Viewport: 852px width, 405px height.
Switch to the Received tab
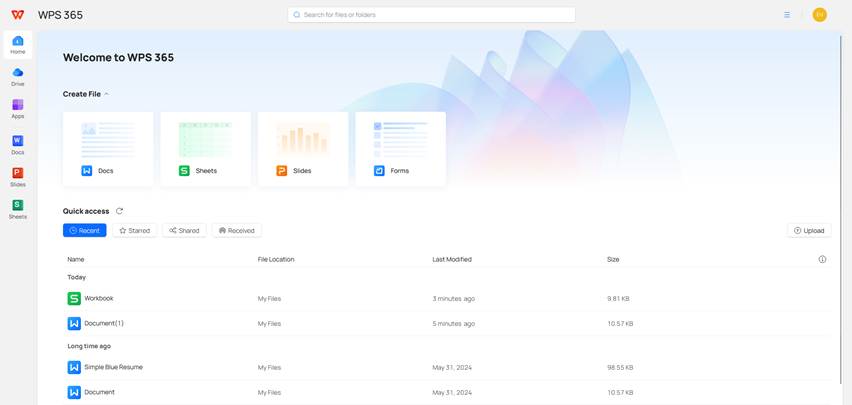236,230
